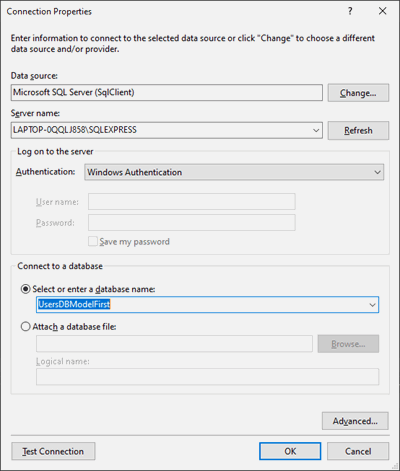Open the Advanced... settings

[355, 421]
